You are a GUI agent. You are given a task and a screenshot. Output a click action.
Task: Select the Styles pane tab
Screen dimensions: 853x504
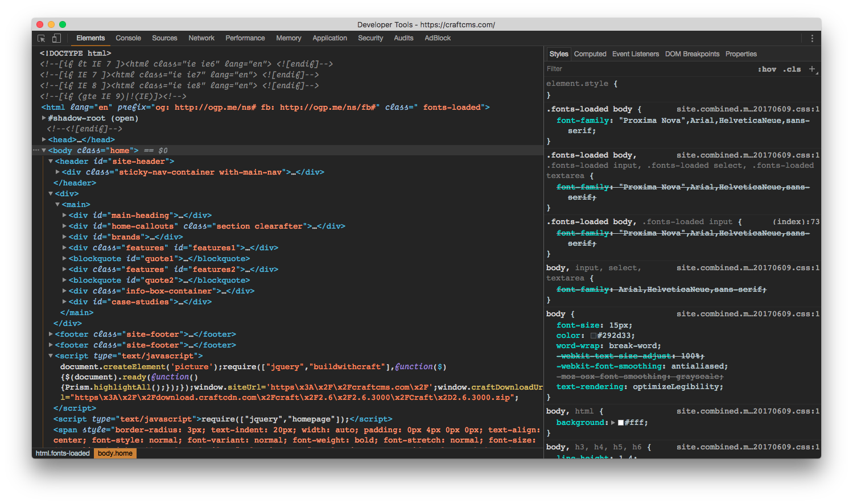pos(559,54)
